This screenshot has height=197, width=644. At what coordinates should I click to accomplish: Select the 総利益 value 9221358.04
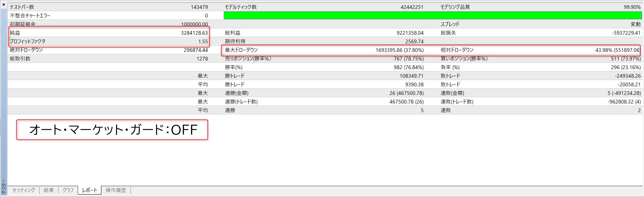click(410, 33)
